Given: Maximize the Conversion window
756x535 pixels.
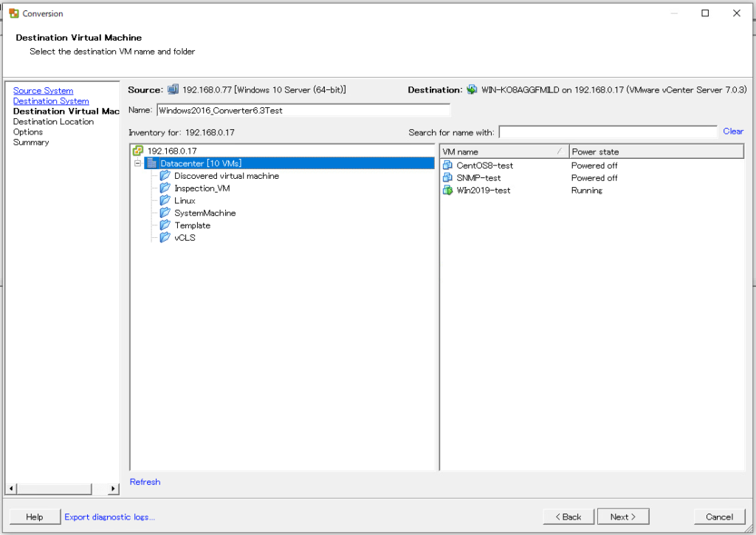Looking at the screenshot, I should click(705, 13).
